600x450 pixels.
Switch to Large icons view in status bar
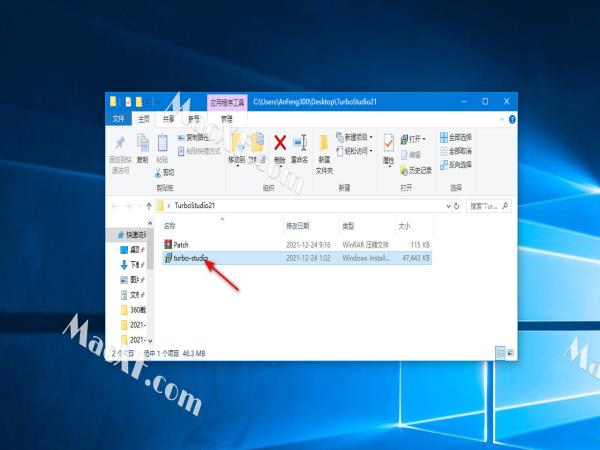click(510, 353)
